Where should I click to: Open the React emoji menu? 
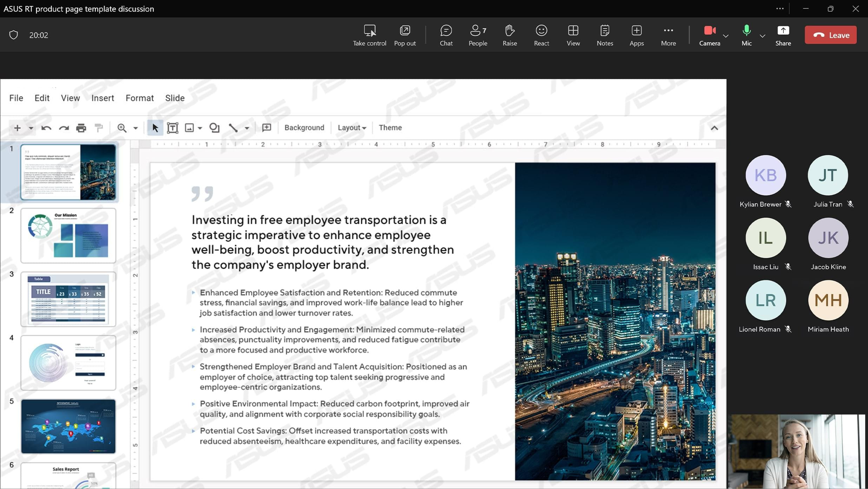coord(541,35)
